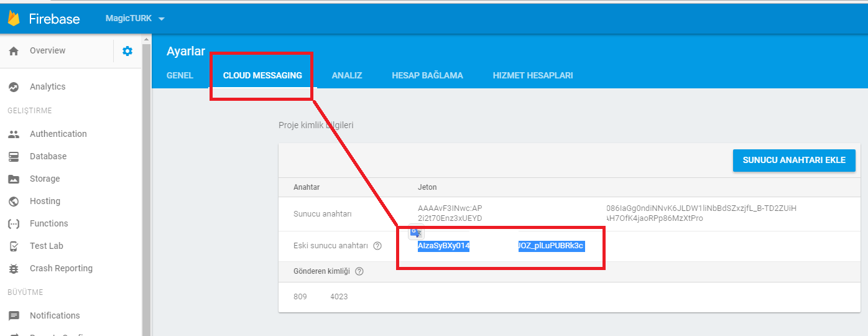868x336 pixels.
Task: Click the Ayarlar page heading
Action: coord(186,52)
